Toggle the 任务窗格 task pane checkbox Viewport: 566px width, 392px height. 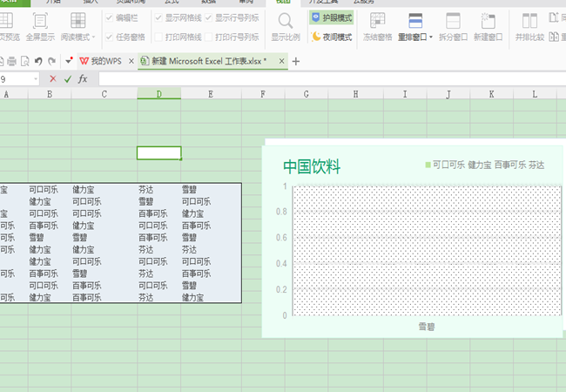pyautogui.click(x=109, y=37)
